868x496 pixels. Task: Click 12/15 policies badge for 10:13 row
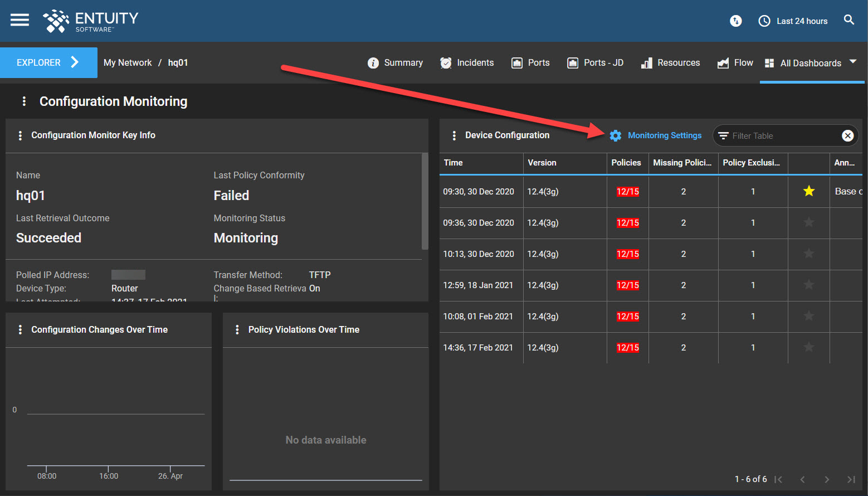point(628,254)
